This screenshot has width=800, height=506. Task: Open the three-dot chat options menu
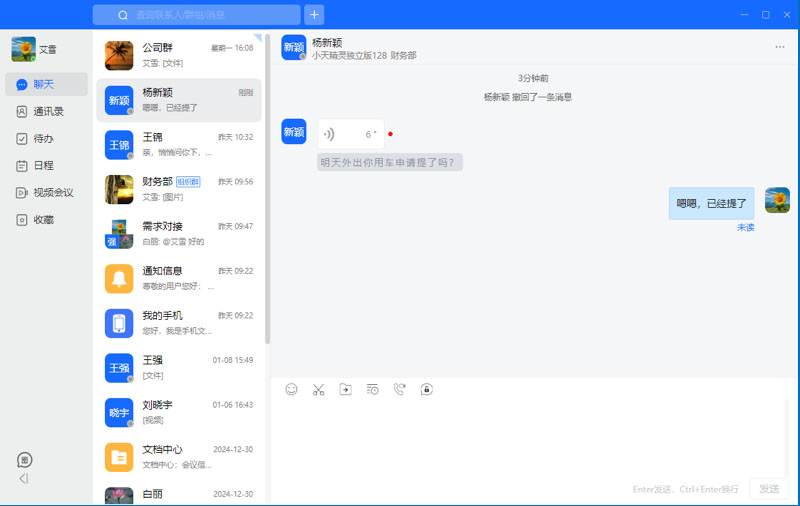click(780, 47)
